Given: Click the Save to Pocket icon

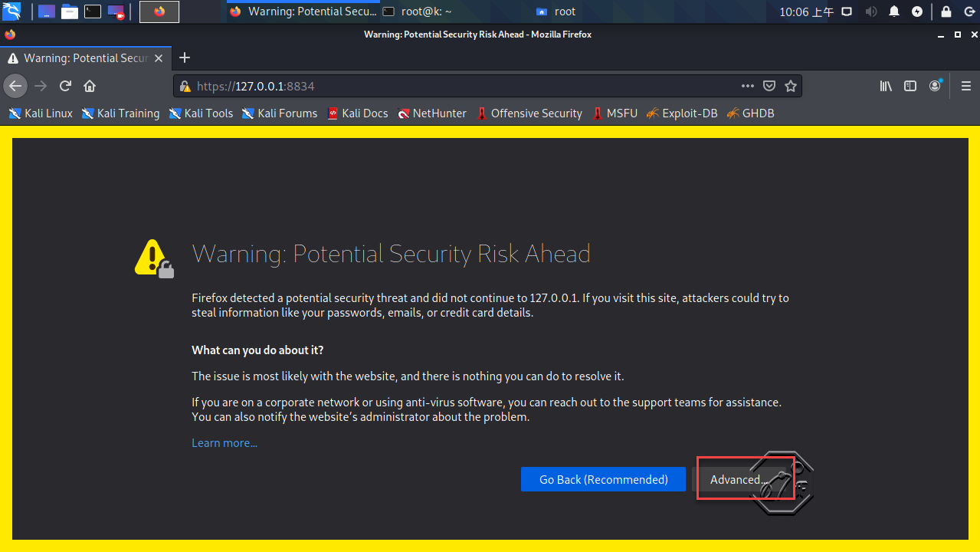Looking at the screenshot, I should (769, 86).
